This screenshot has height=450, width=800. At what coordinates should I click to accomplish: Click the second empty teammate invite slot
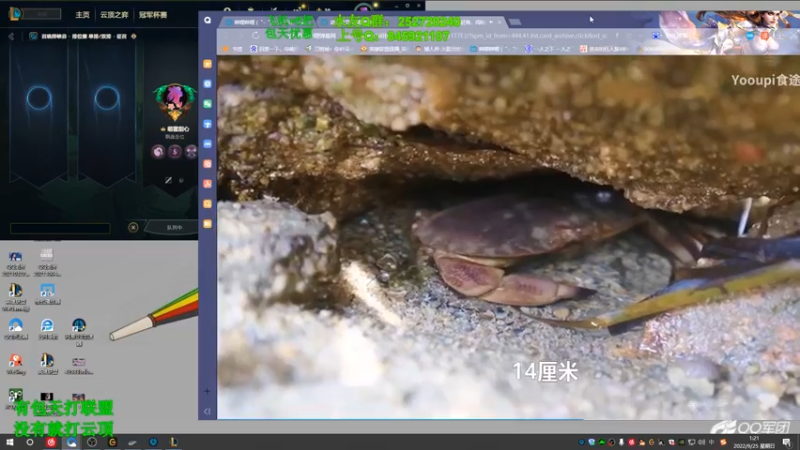107,97
